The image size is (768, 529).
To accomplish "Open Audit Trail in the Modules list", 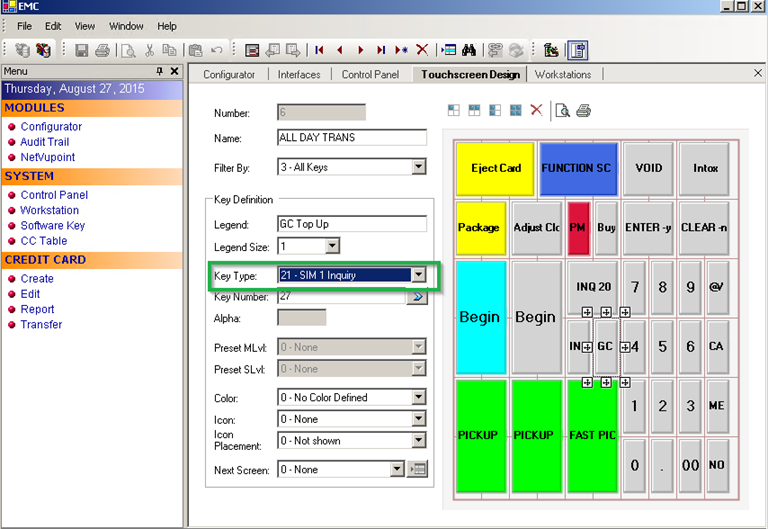I will (x=45, y=142).
